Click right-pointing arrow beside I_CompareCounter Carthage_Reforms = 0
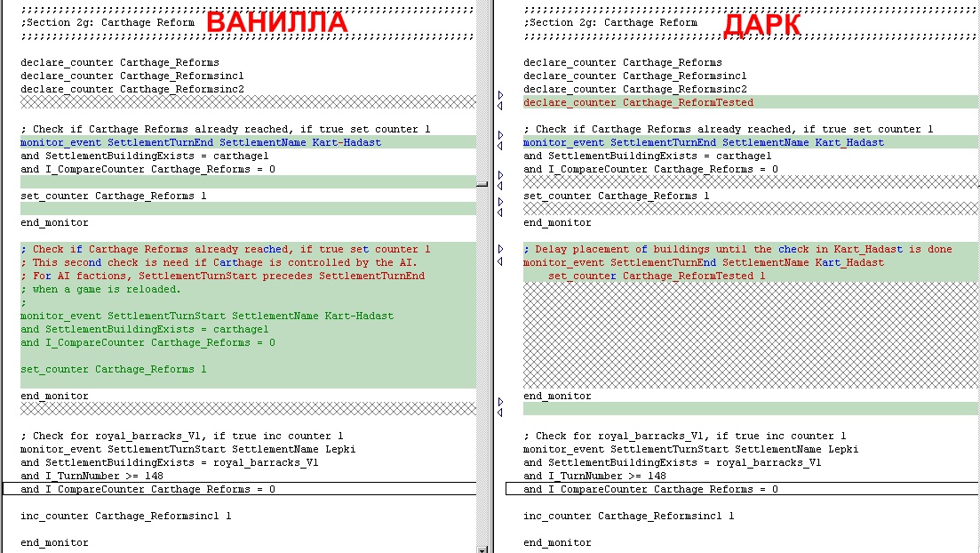This screenshot has height=553, width=980. (x=500, y=175)
